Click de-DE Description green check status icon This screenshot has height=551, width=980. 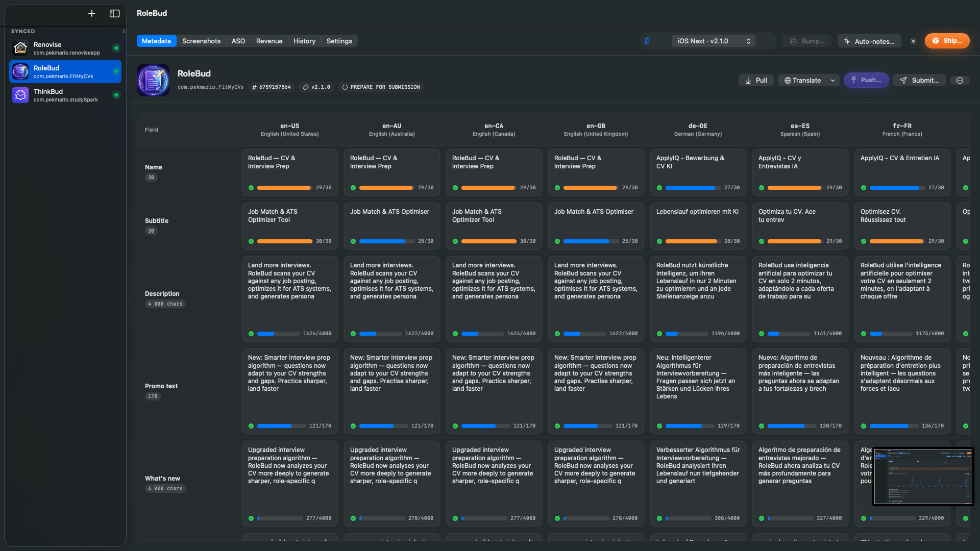coord(659,334)
